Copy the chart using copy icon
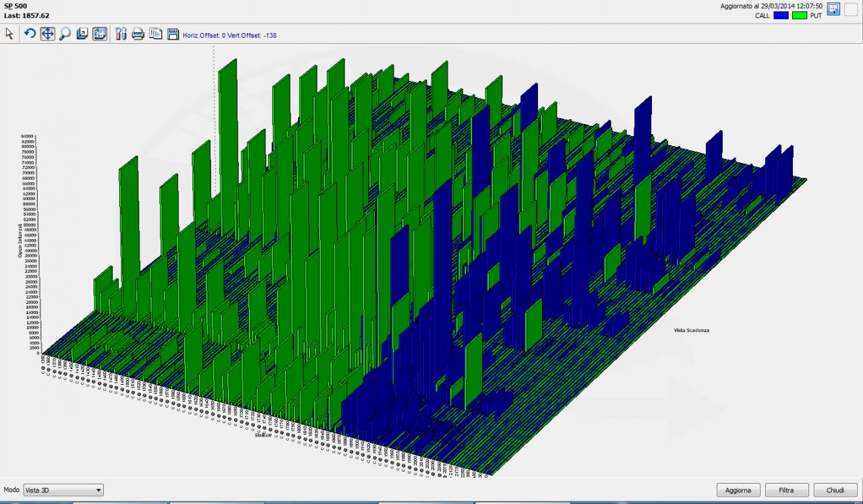 tap(156, 34)
